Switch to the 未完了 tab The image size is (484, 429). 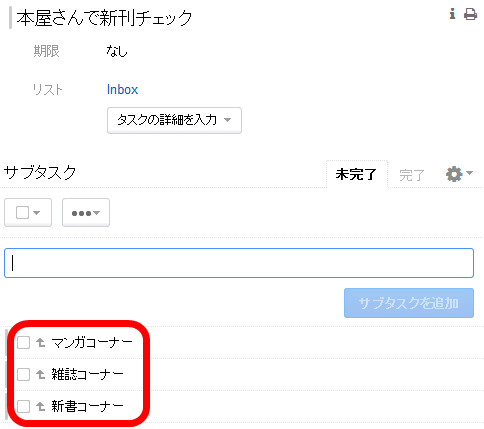(x=356, y=174)
